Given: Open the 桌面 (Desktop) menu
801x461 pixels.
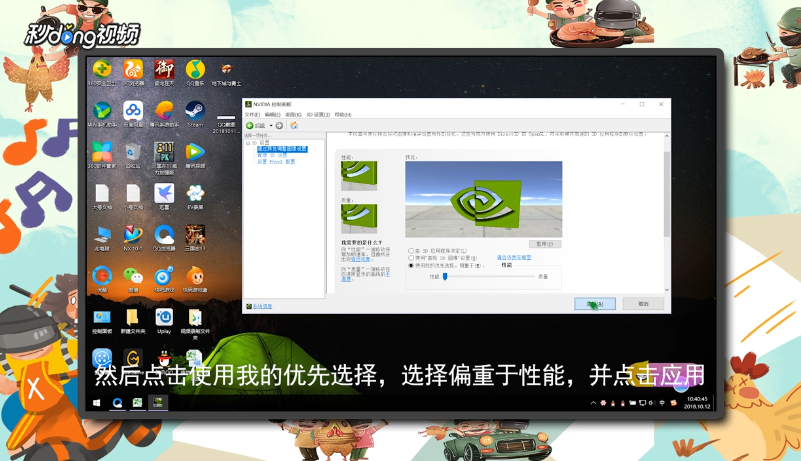Looking at the screenshot, I should tap(293, 114).
